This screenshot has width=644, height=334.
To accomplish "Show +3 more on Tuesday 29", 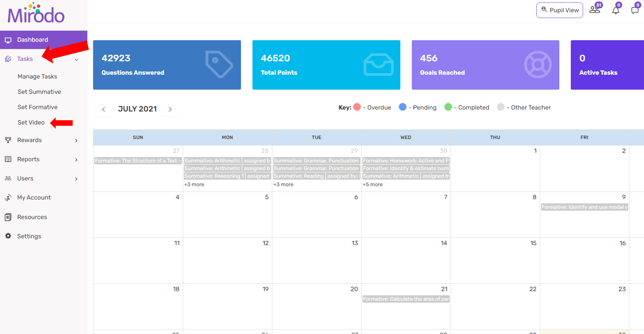I will tap(283, 184).
